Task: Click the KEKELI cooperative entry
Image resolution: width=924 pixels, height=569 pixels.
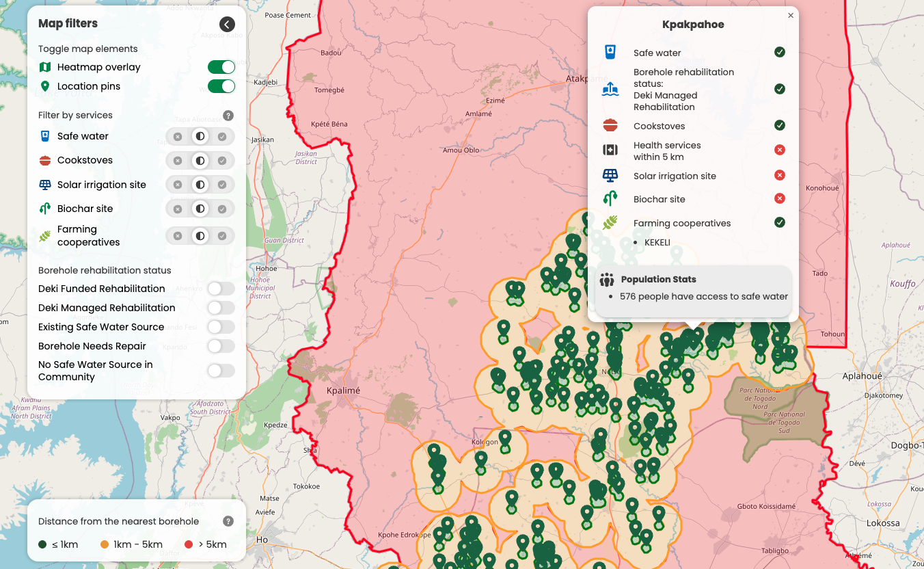Action: coord(657,242)
